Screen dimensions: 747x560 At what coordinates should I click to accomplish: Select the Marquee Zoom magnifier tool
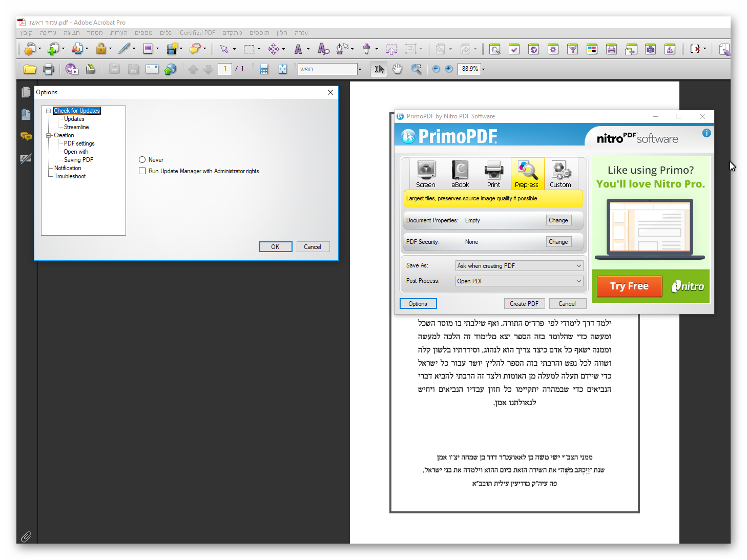tap(417, 69)
